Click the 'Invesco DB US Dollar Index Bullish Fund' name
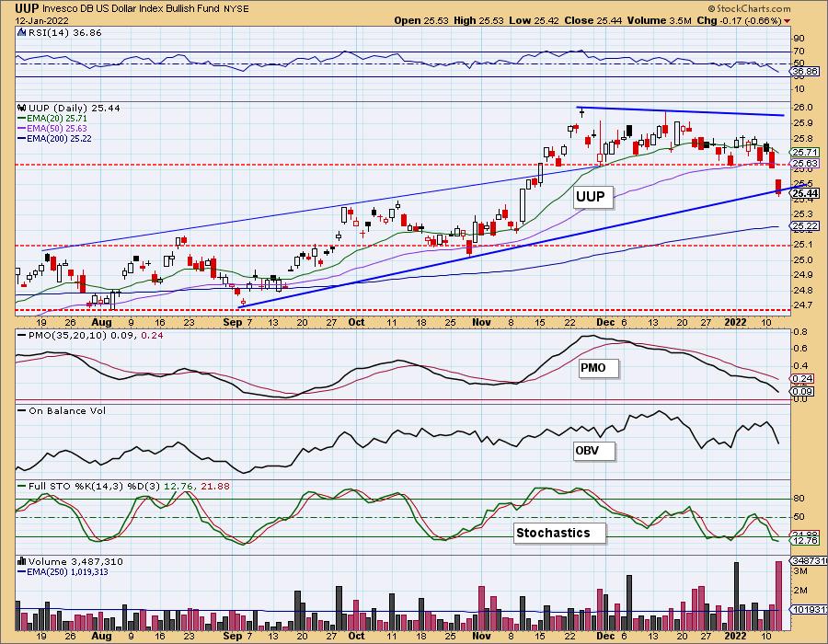Image resolution: width=828 pixels, height=644 pixels. 131,9
